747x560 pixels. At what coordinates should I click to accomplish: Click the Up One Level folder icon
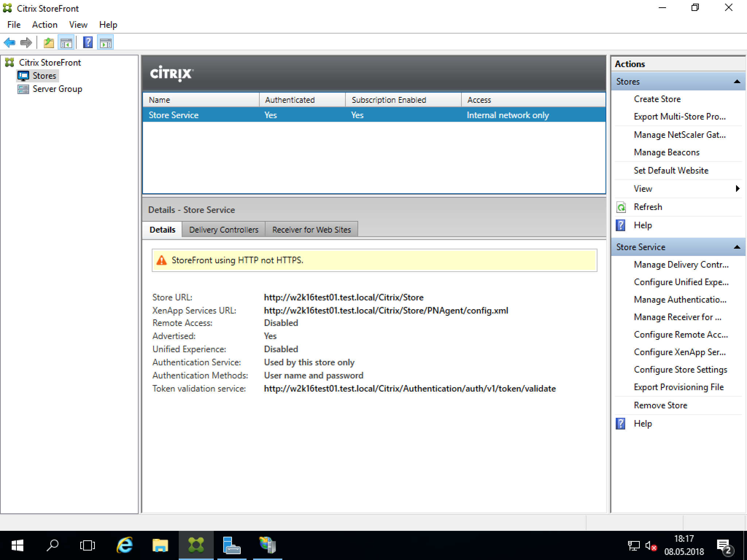[49, 43]
